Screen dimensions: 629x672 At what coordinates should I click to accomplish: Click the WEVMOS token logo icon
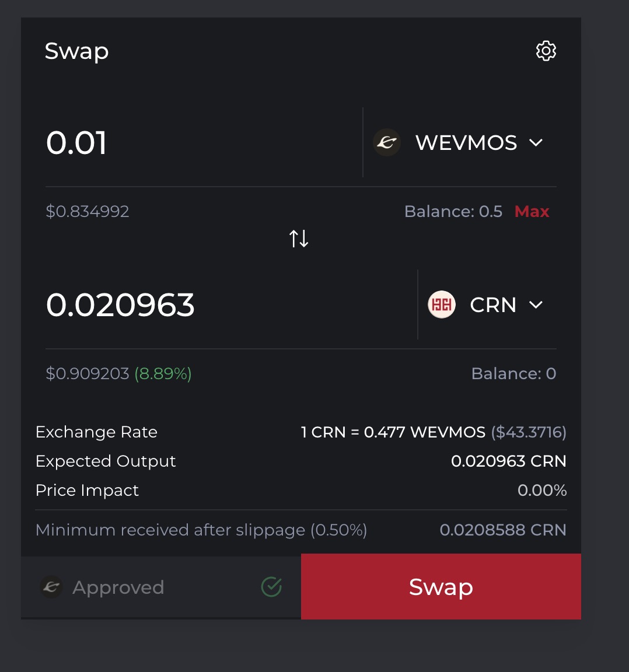(387, 142)
